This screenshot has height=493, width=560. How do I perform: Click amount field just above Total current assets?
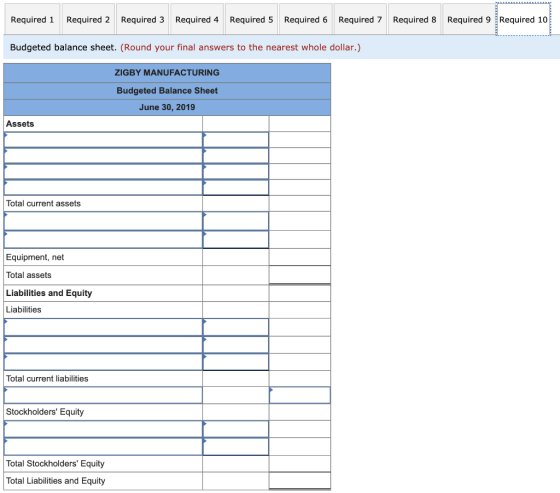[236, 188]
